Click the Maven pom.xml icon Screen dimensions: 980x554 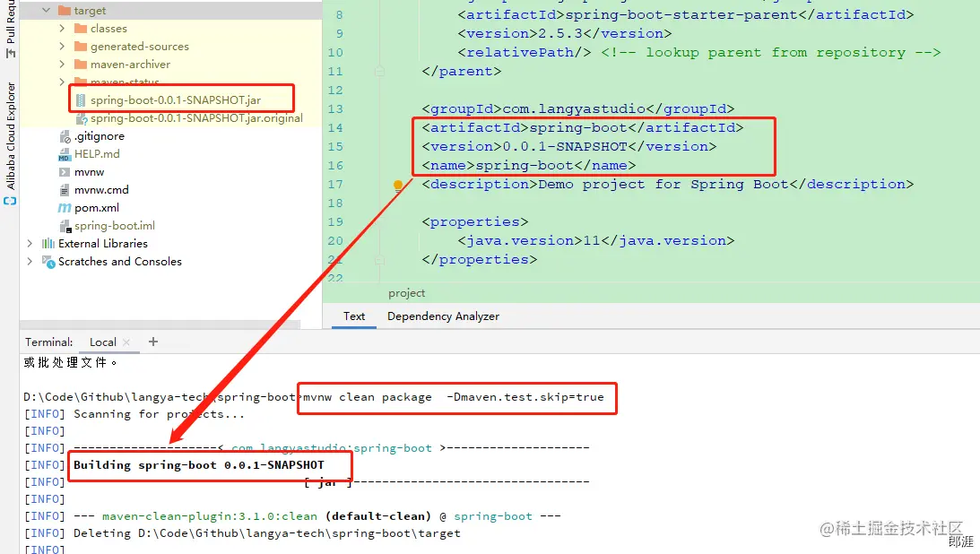65,207
